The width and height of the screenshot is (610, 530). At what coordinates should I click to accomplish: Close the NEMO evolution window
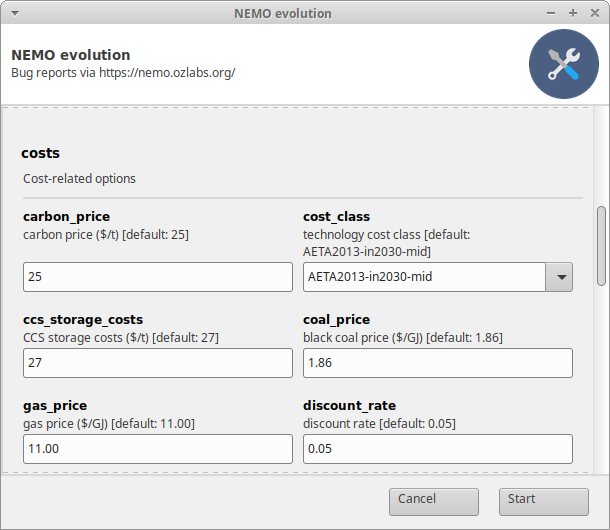(594, 13)
